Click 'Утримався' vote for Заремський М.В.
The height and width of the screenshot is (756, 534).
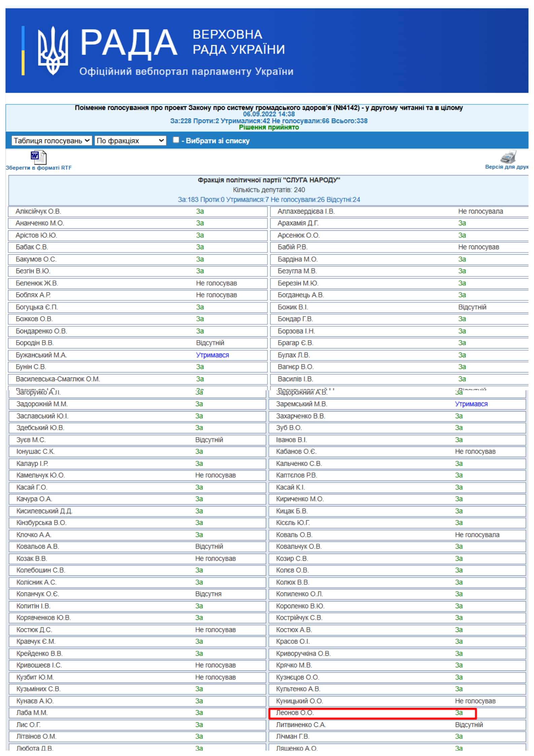[471, 404]
